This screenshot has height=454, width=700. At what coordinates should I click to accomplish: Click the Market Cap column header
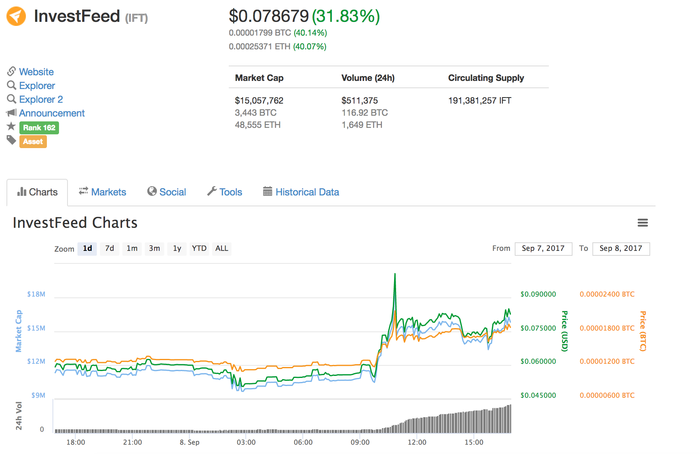[259, 78]
